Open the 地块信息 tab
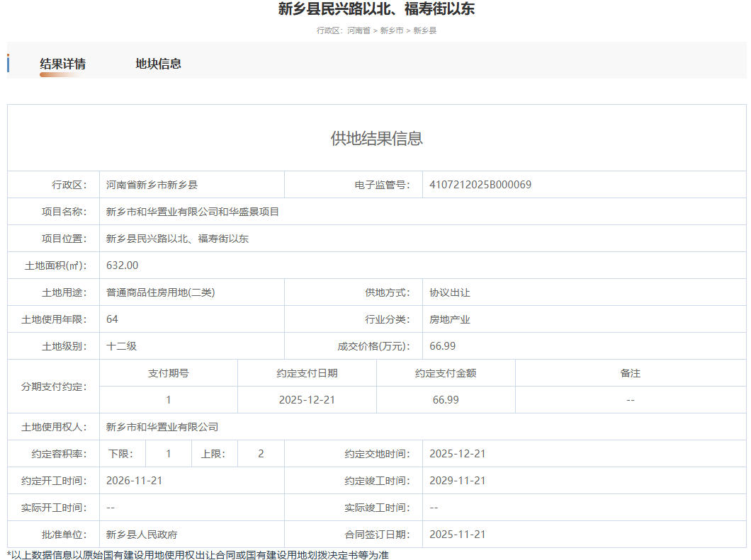Image resolution: width=751 pixels, height=560 pixels. [x=158, y=64]
